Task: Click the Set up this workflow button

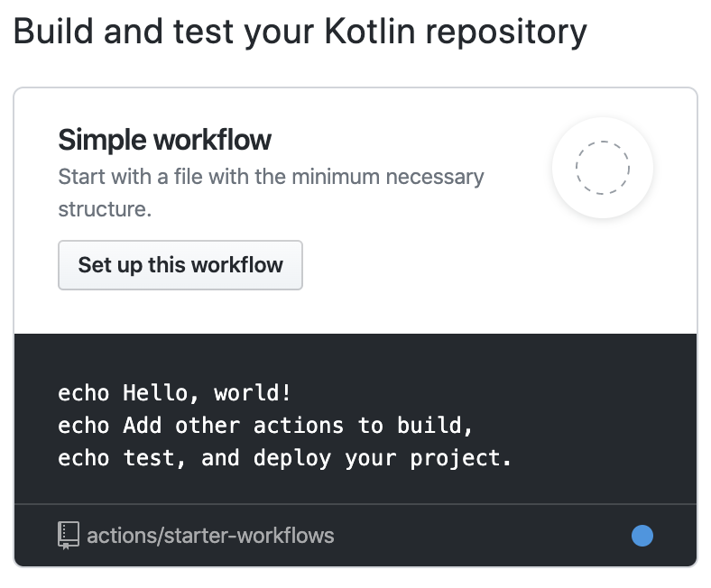Action: coord(180,265)
